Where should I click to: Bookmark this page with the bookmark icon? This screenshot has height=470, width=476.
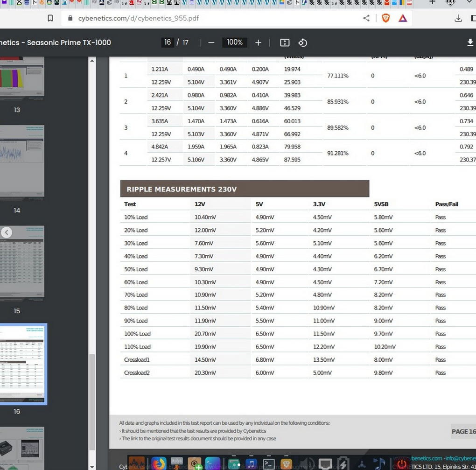[x=50, y=18]
